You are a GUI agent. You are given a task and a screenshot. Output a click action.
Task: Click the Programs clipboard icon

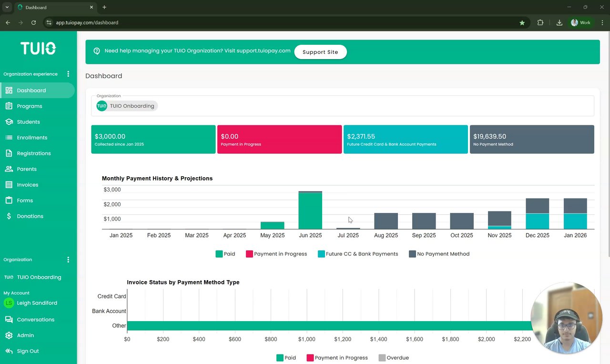pyautogui.click(x=9, y=106)
